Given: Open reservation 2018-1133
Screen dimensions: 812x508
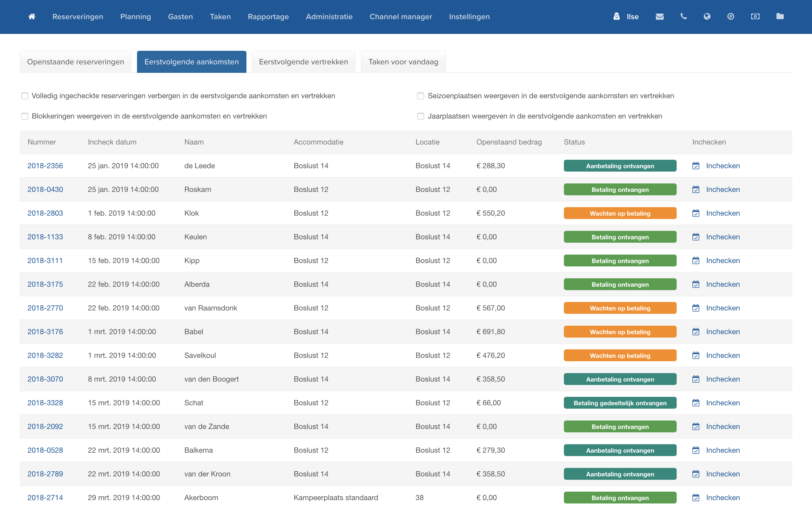Looking at the screenshot, I should coord(45,237).
